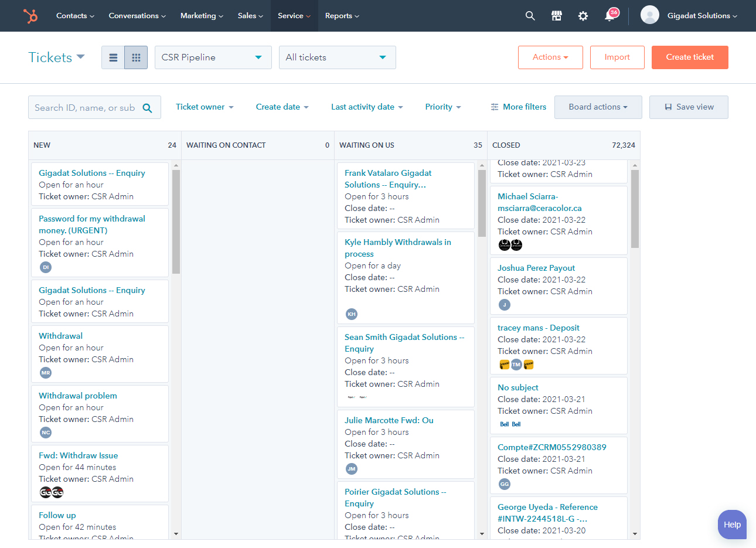756x548 pixels.
Task: Open George Uyeda - Reference ticket
Action: 547,513
